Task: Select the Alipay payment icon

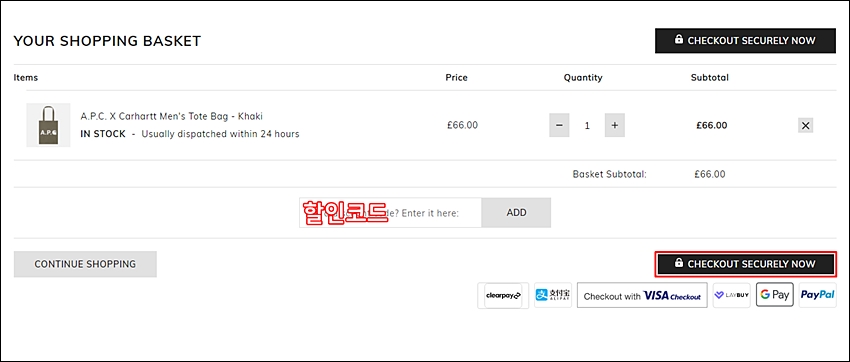Action: point(552,295)
